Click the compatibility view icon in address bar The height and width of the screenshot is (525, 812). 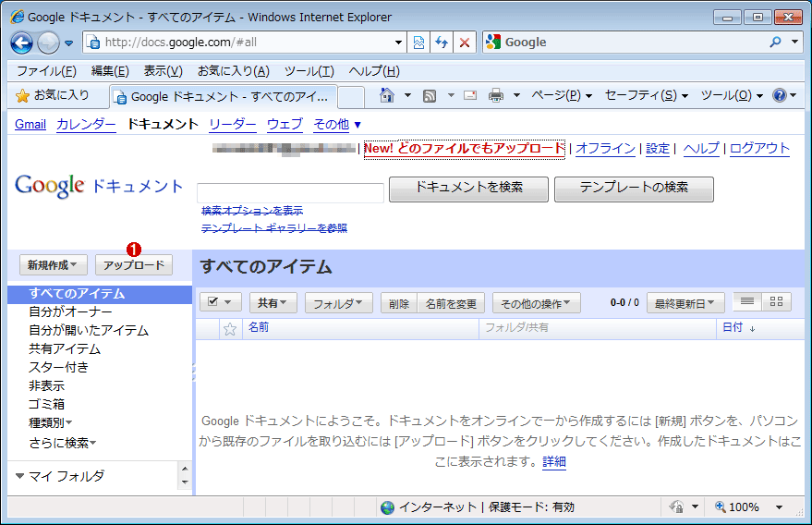point(418,43)
